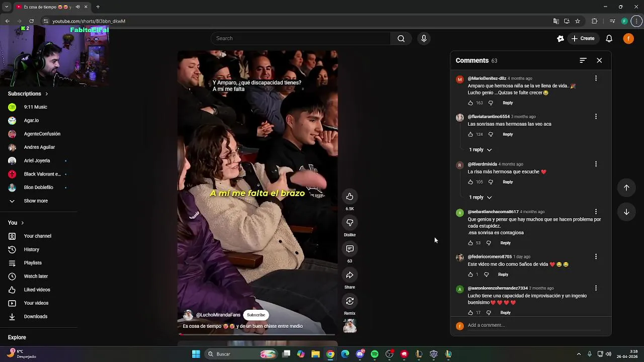This screenshot has width=644, height=362.
Task: Open options for aaronlorenzohernandez7334 comment
Action: (x=596, y=288)
